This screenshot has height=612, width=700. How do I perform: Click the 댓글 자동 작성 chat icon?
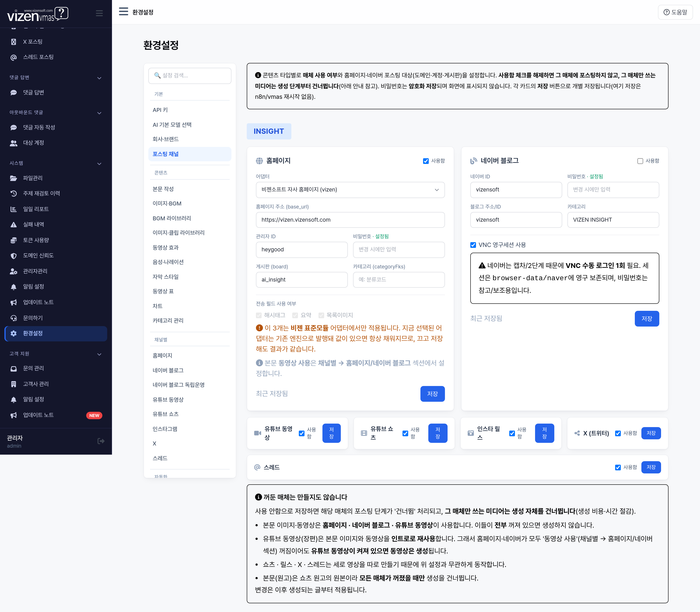(14, 127)
